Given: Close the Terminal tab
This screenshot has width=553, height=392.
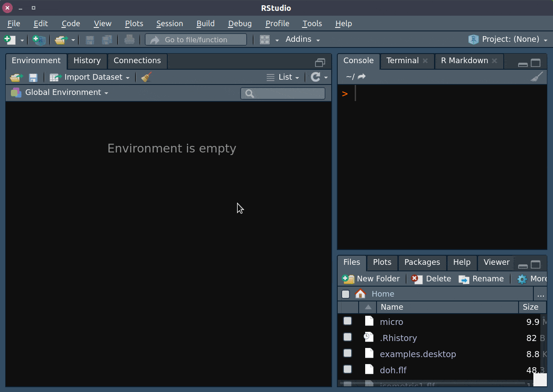Looking at the screenshot, I should pos(425,61).
